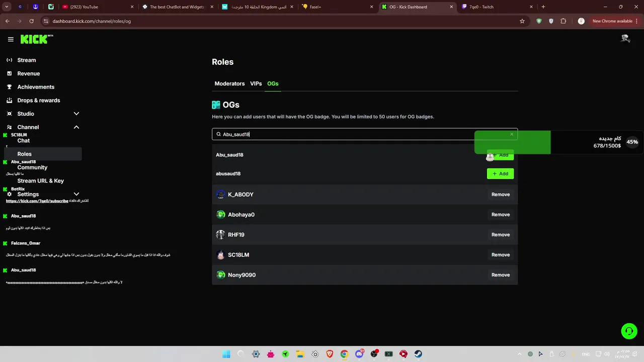Remove Nony9090 from OGs
Image resolution: width=644 pixels, height=362 pixels.
[x=501, y=275]
